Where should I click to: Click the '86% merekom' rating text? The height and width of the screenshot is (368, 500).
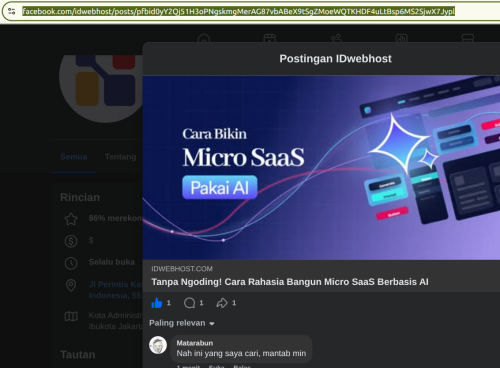click(x=115, y=218)
